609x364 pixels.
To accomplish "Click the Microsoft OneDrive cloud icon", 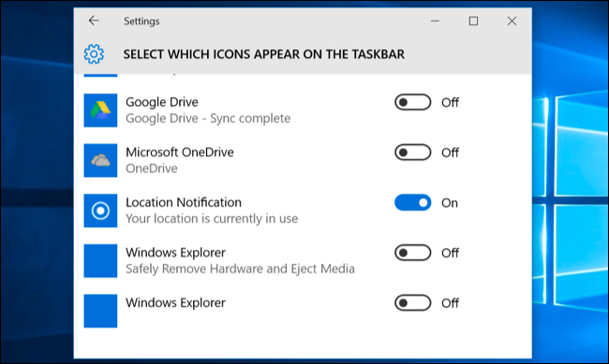I will point(100,160).
